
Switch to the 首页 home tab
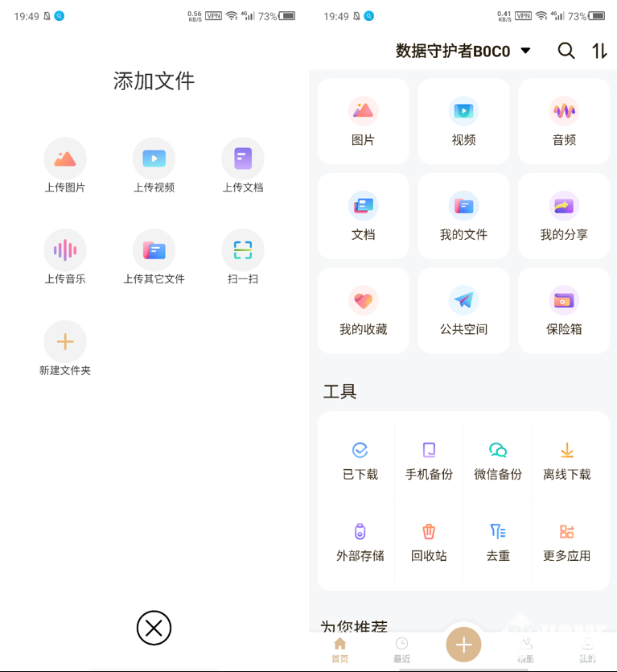(x=339, y=649)
